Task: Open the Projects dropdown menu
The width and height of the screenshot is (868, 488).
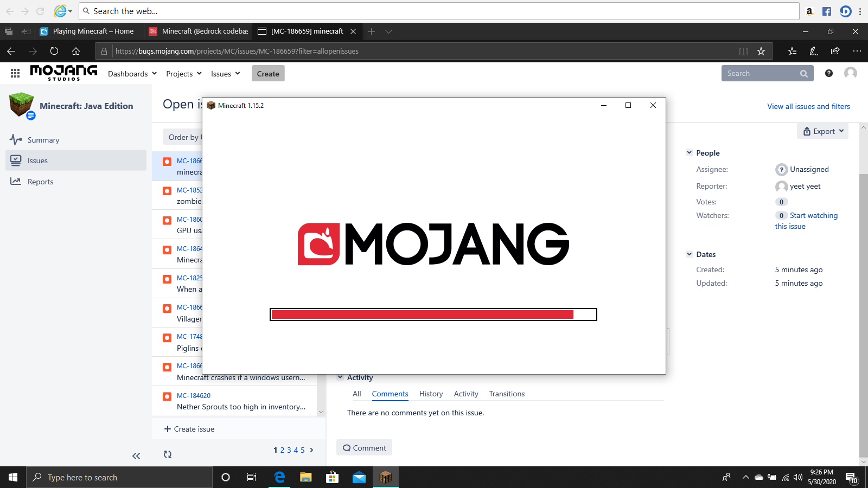Action: pos(184,74)
